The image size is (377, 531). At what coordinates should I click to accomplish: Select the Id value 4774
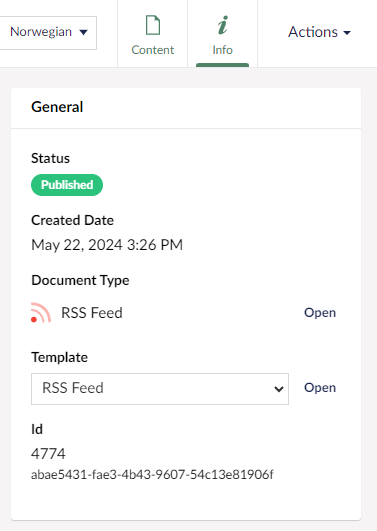[48, 453]
